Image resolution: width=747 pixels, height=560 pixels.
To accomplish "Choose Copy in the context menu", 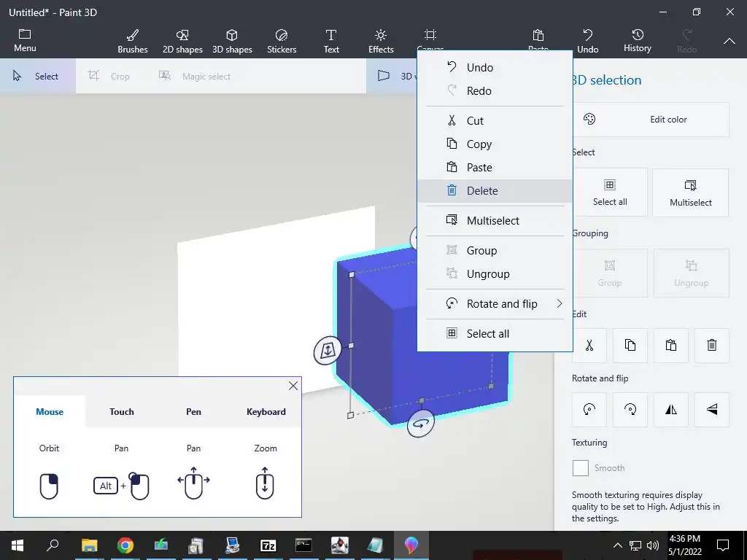I will coord(495,144).
